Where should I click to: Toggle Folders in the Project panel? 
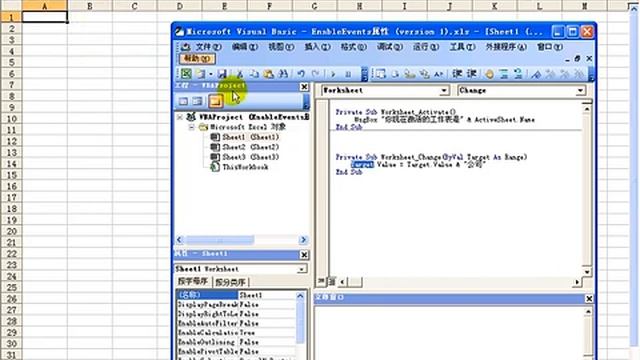(216, 101)
